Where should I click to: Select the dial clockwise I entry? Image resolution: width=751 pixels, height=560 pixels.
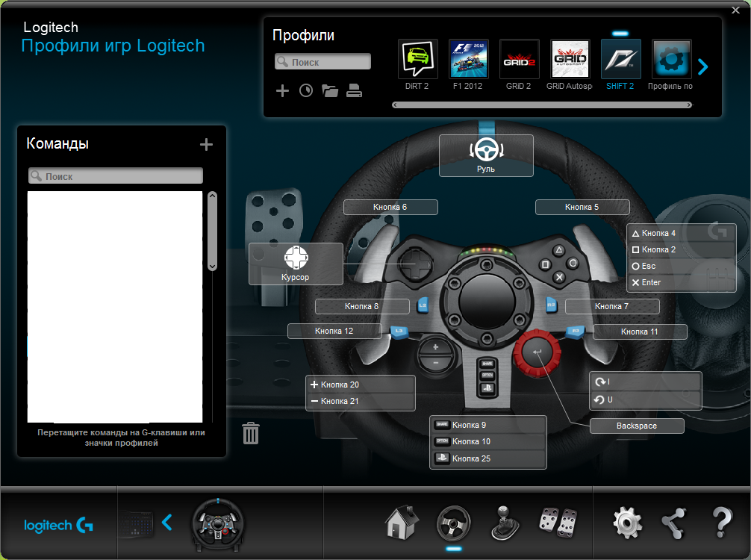tap(645, 382)
